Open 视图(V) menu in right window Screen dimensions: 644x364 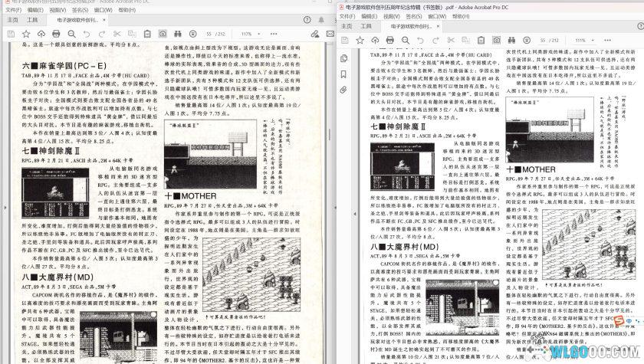[x=392, y=16]
